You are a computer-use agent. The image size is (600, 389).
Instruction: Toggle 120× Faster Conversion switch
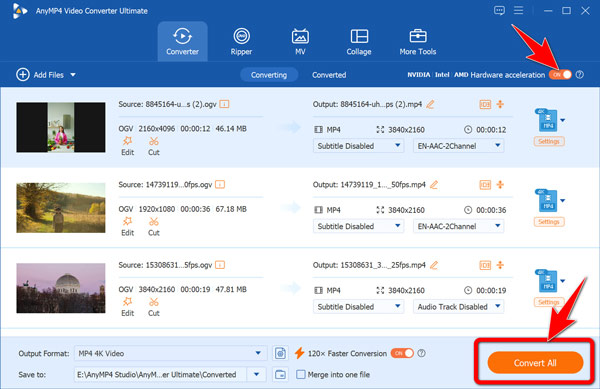tap(402, 353)
